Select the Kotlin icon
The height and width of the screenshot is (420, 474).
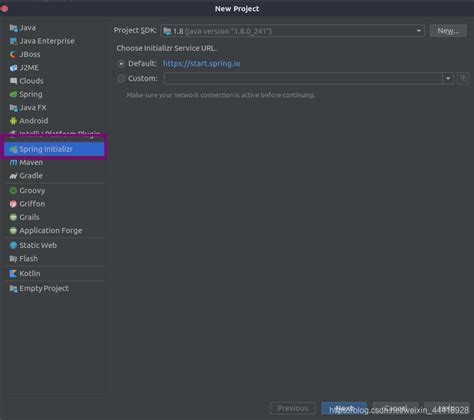tap(13, 274)
